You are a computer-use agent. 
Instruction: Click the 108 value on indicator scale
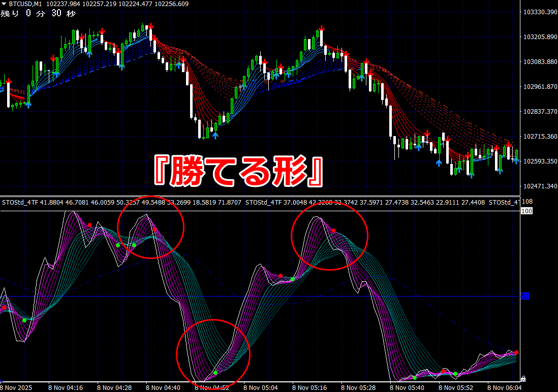(527, 202)
